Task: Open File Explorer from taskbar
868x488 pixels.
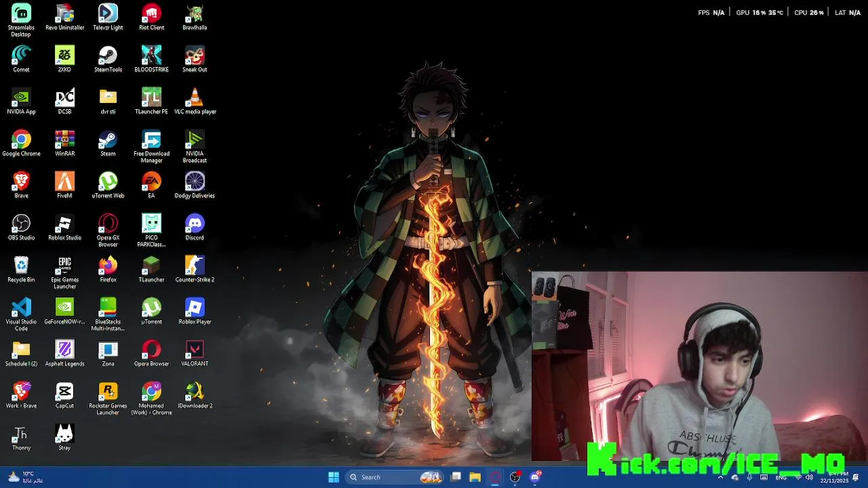Action: [x=475, y=477]
